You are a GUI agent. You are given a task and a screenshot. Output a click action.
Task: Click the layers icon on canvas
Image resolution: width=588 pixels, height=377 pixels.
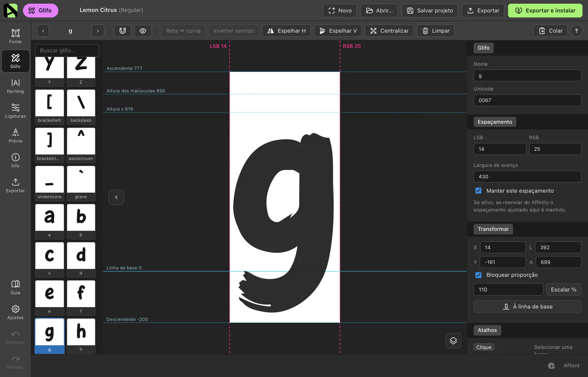453,341
